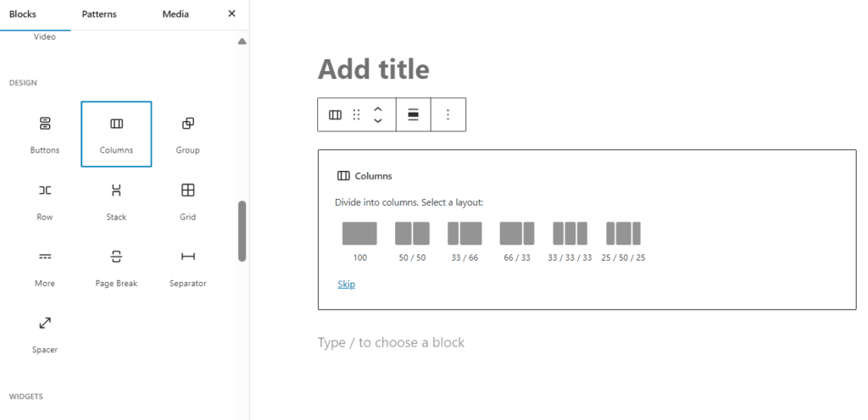Insert the Buttons block
The height and width of the screenshot is (420, 868).
(45, 135)
